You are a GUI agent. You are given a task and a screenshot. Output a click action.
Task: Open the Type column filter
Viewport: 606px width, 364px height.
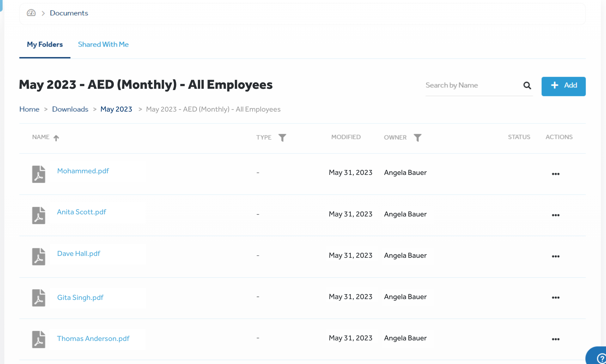[282, 137]
